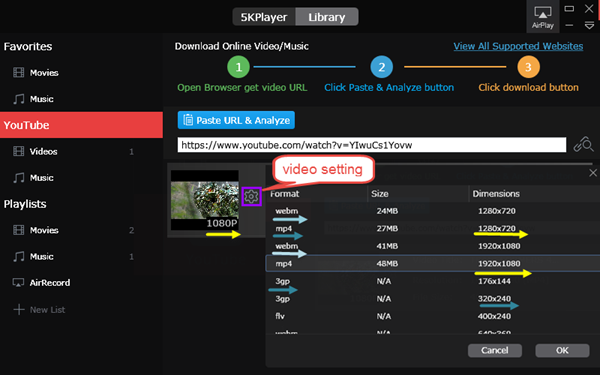Click the Playlists Music note icon
Screen dimensions: 600x375
tap(18, 256)
